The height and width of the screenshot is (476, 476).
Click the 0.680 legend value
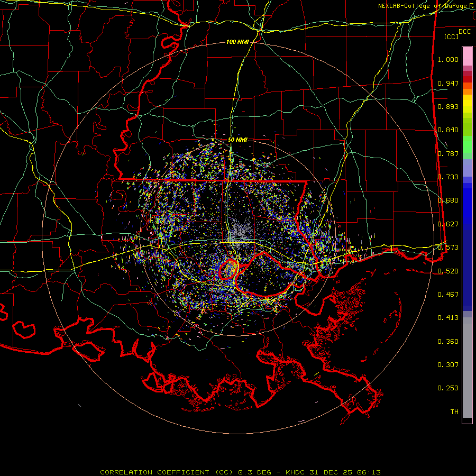point(448,200)
